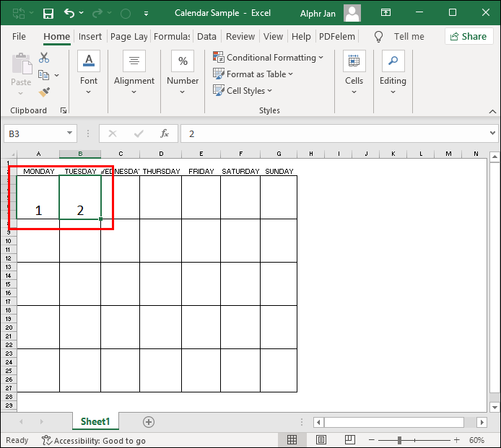The width and height of the screenshot is (501, 448).
Task: Expand the Font group
Action: pyautogui.click(x=89, y=72)
